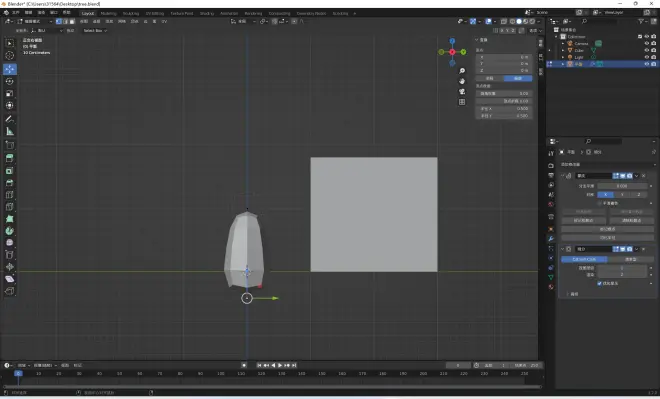This screenshot has height=399, width=660.
Task: Hide the Cube object with eye icon
Action: (x=647, y=50)
